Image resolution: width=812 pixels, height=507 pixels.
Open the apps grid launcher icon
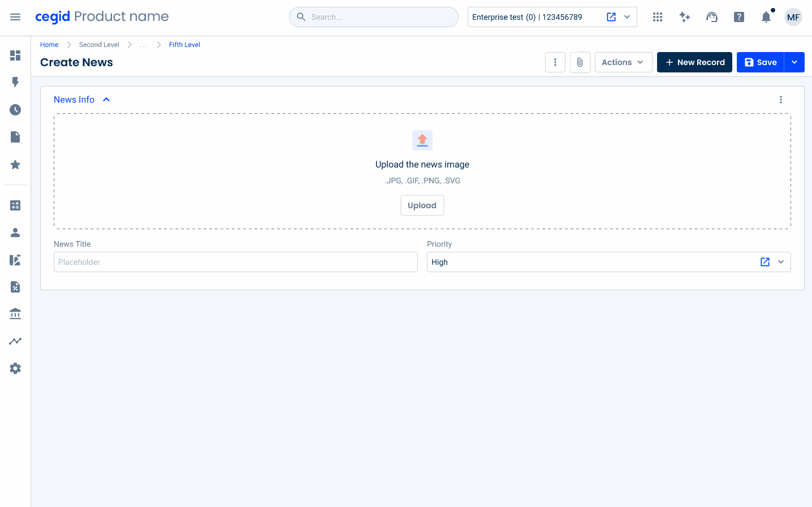click(x=657, y=17)
